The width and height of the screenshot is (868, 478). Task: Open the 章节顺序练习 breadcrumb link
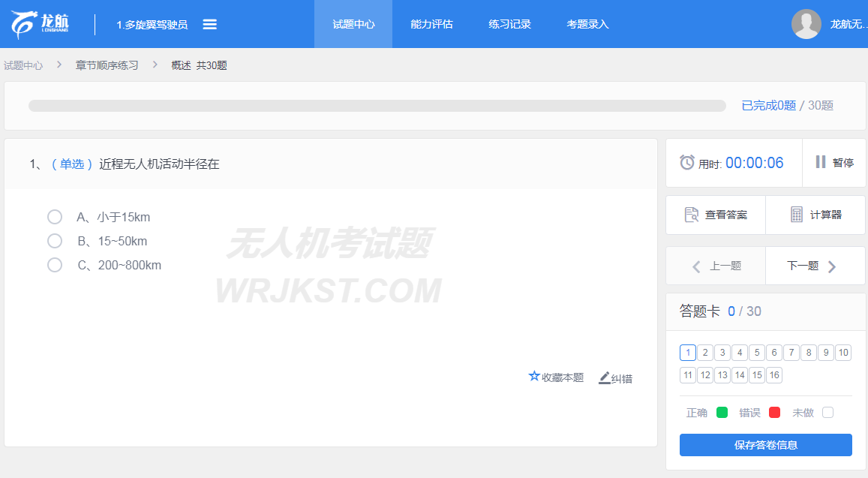pos(107,65)
